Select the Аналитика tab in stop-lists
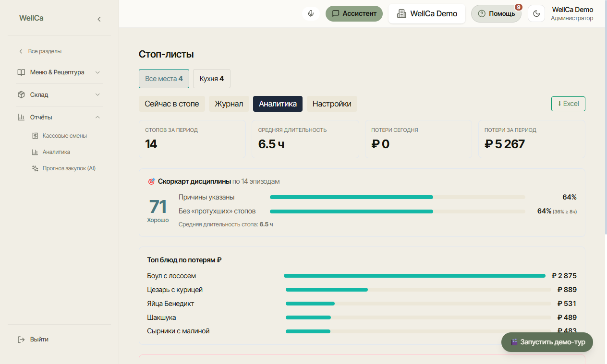Screen dimensions: 607x364 (x=278, y=104)
